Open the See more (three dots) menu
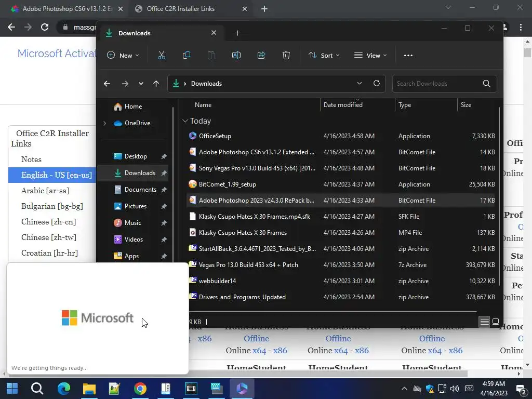 [x=408, y=55]
